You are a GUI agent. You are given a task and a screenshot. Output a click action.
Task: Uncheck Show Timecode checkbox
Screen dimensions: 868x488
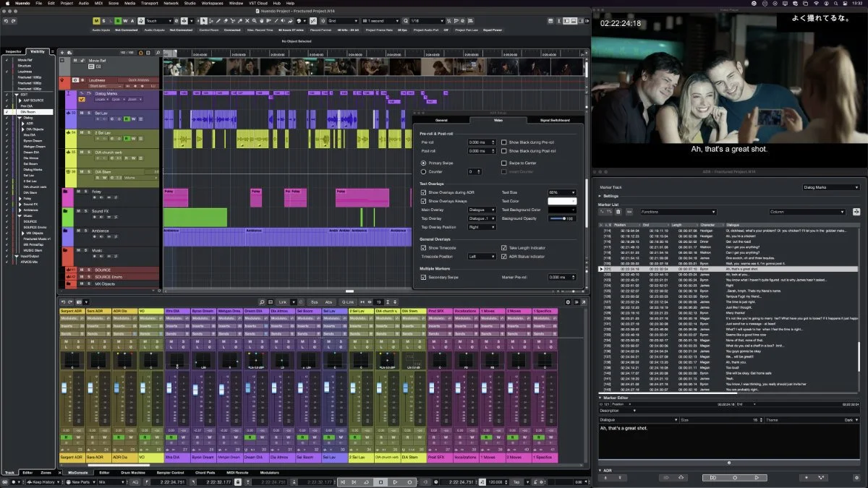click(x=424, y=247)
